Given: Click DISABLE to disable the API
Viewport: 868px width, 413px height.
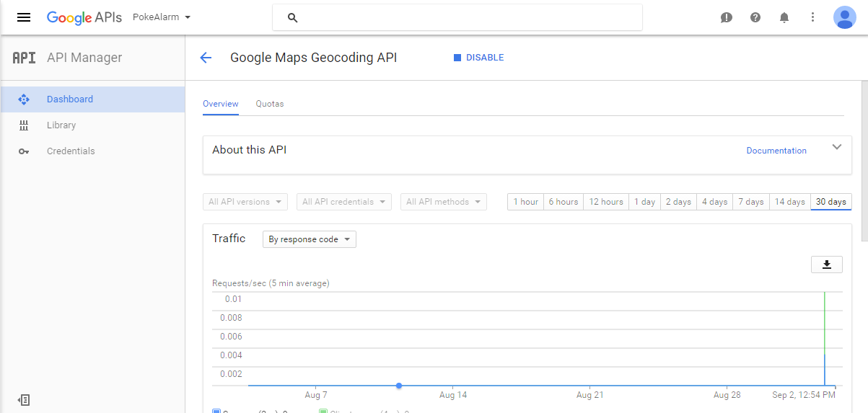Looking at the screenshot, I should tap(478, 58).
